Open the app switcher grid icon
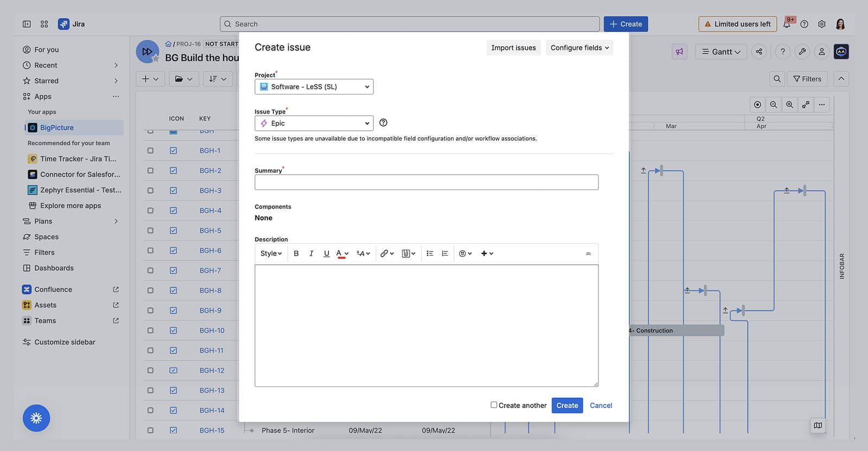 (44, 24)
